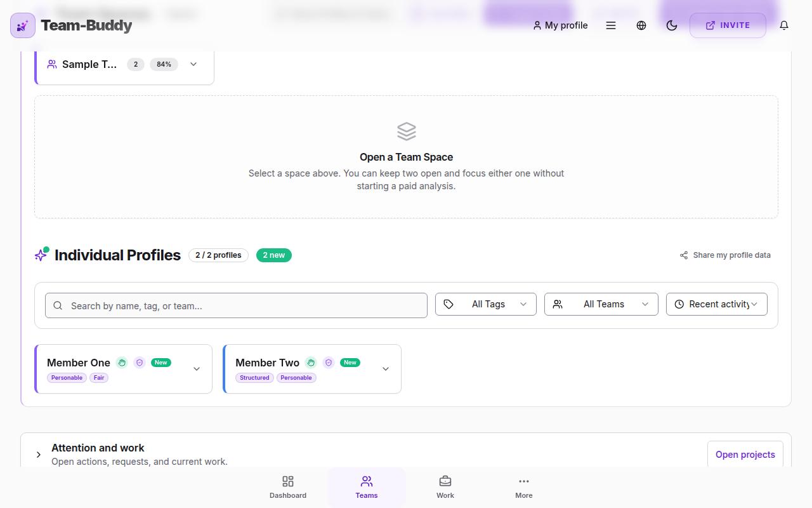
Task: Open notifications bell icon
Action: 784,25
